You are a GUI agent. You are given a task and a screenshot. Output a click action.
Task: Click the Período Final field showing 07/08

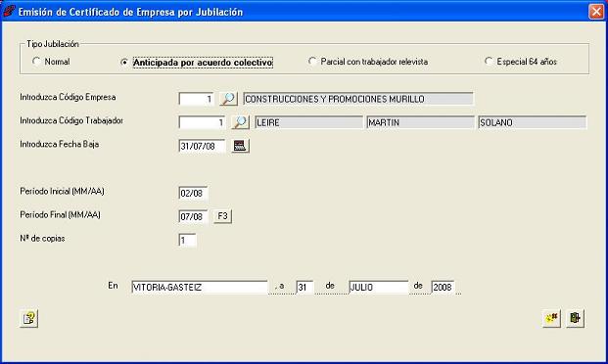click(x=193, y=216)
